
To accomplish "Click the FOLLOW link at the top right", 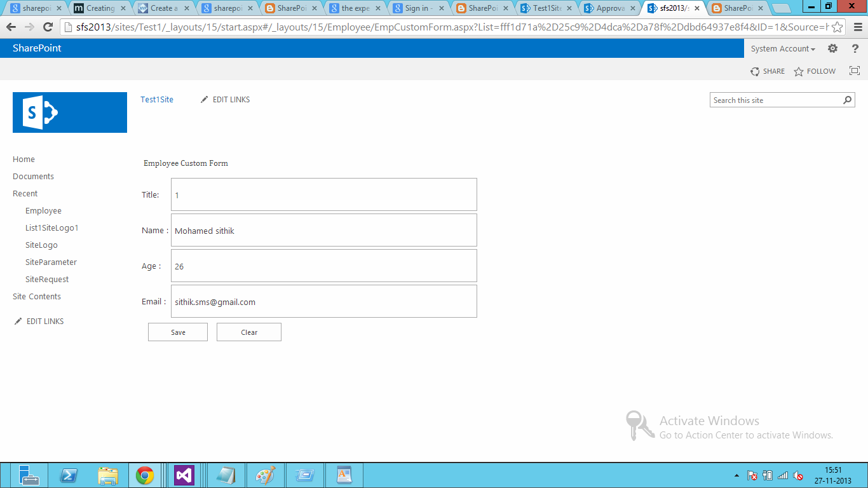I will click(820, 71).
